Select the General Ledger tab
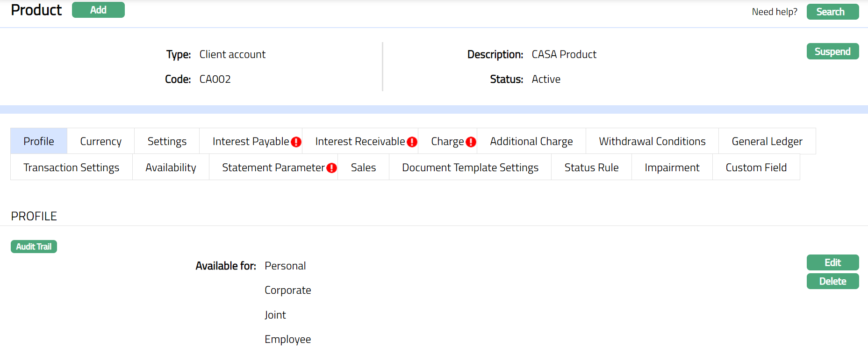 coord(767,141)
